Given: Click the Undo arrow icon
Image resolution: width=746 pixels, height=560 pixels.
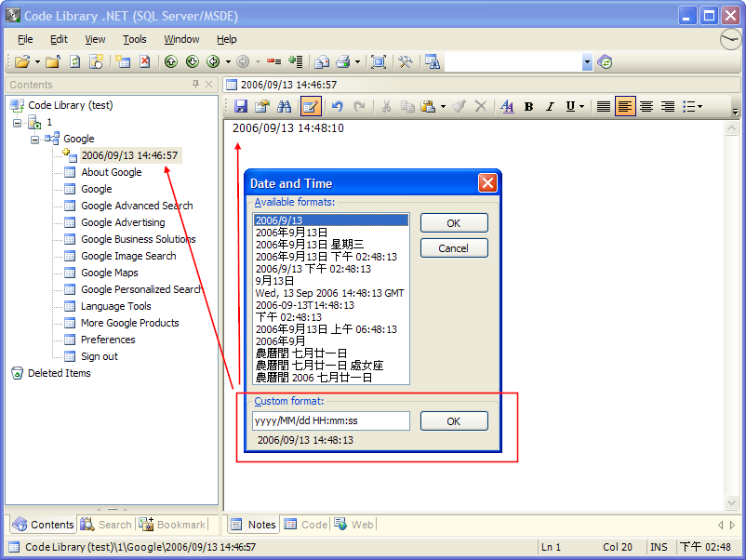Looking at the screenshot, I should click(338, 106).
